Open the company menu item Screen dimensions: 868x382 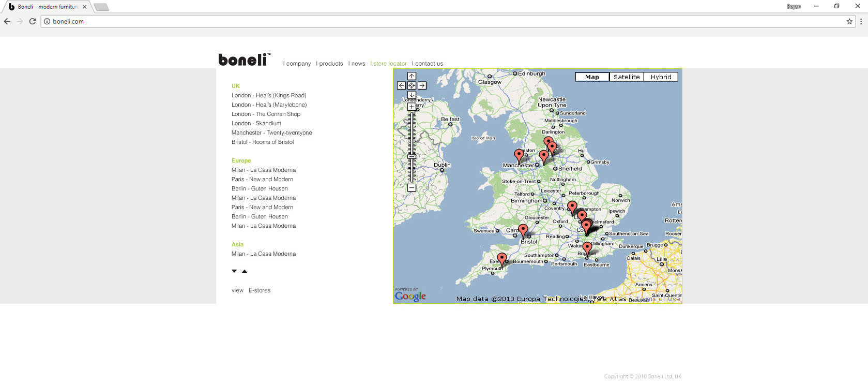coord(297,64)
